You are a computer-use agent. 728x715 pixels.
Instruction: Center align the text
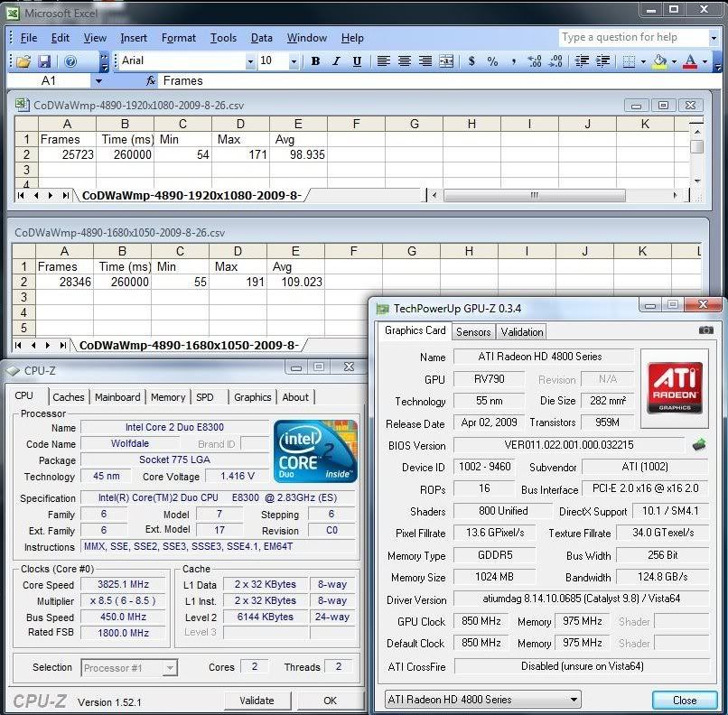[x=405, y=61]
